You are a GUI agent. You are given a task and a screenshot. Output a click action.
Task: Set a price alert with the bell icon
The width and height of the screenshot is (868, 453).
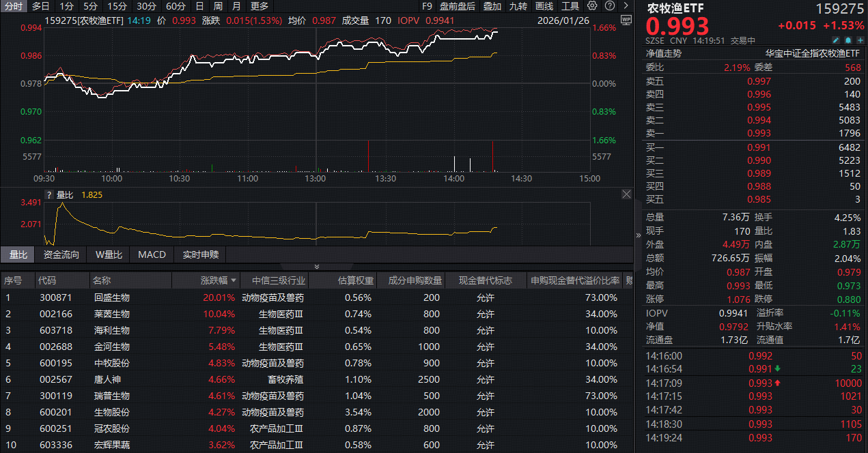(848, 40)
